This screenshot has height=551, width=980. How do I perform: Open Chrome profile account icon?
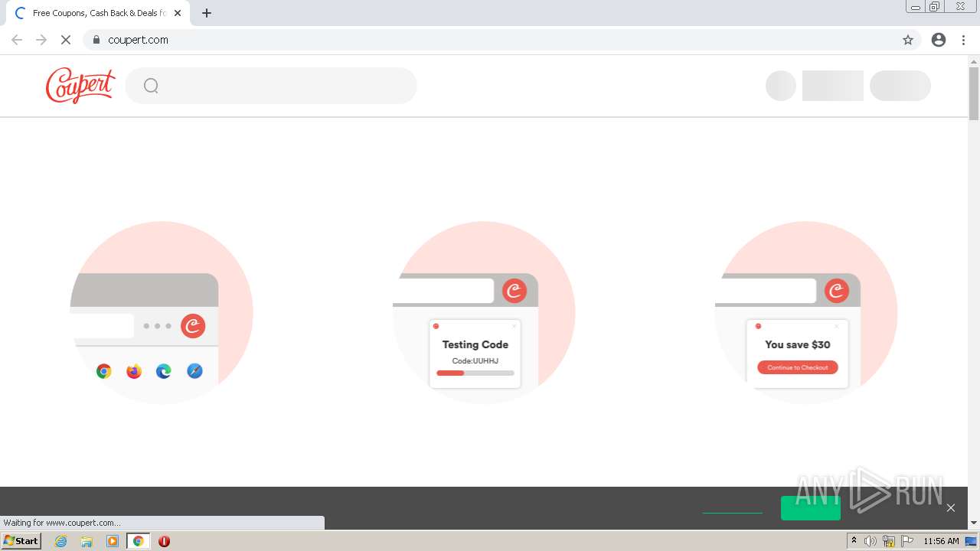tap(939, 40)
